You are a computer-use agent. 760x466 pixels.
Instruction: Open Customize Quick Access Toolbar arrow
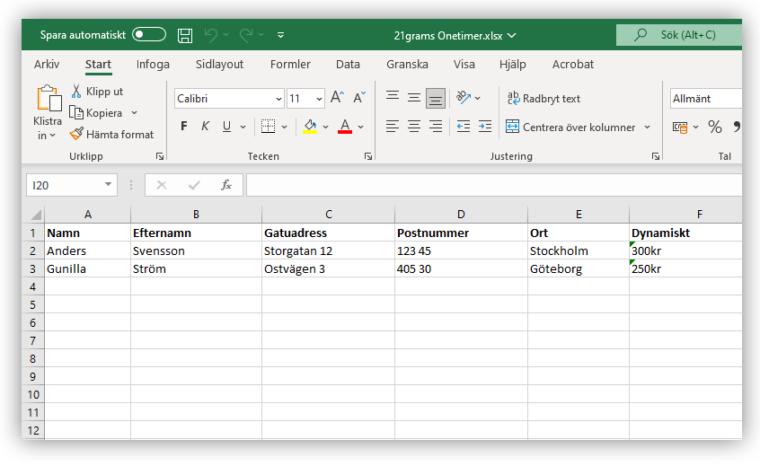point(281,35)
